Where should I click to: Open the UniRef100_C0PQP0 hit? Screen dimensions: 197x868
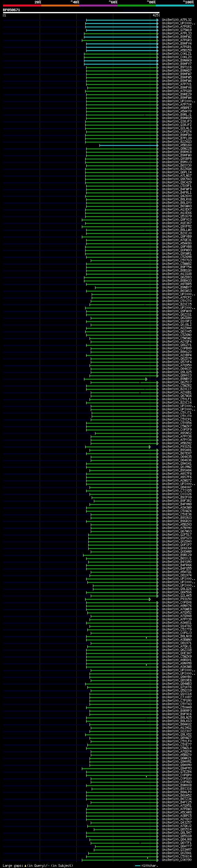[x=177, y=775]
